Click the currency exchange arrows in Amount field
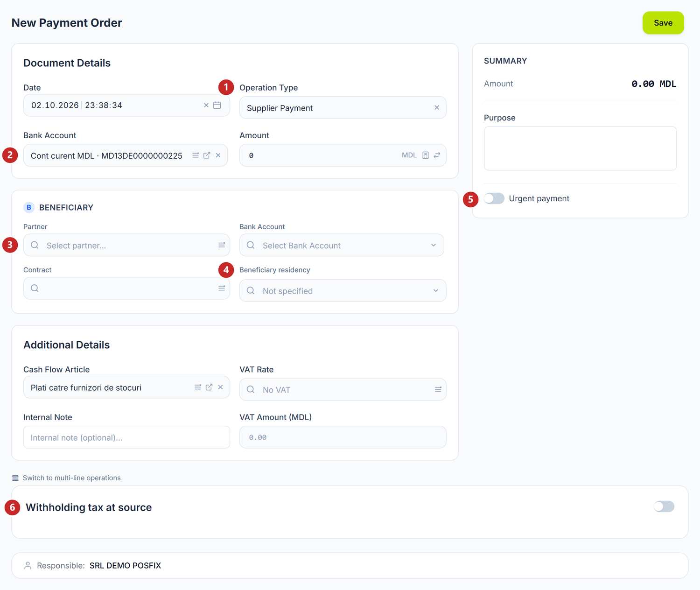Viewport: 700px width, 590px height. click(x=437, y=155)
